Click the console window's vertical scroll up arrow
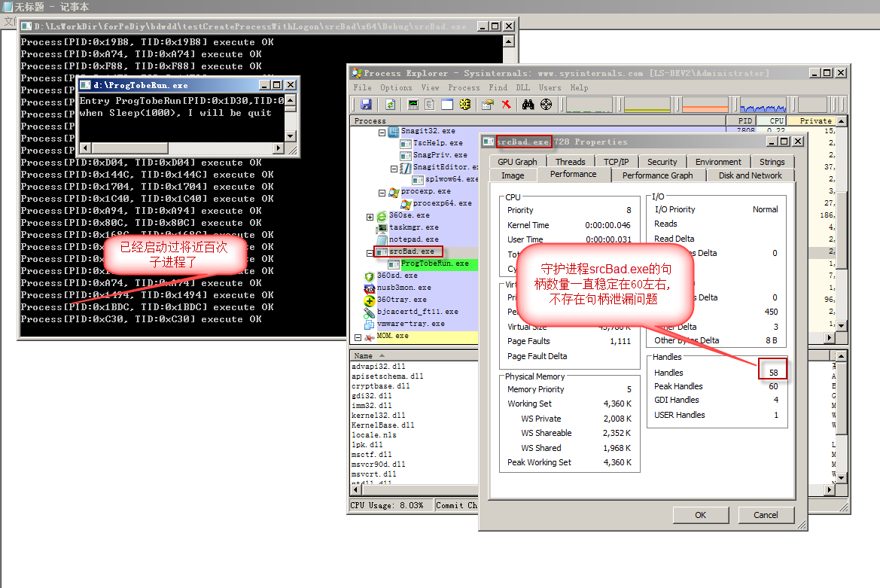880x588 pixels. (508, 41)
